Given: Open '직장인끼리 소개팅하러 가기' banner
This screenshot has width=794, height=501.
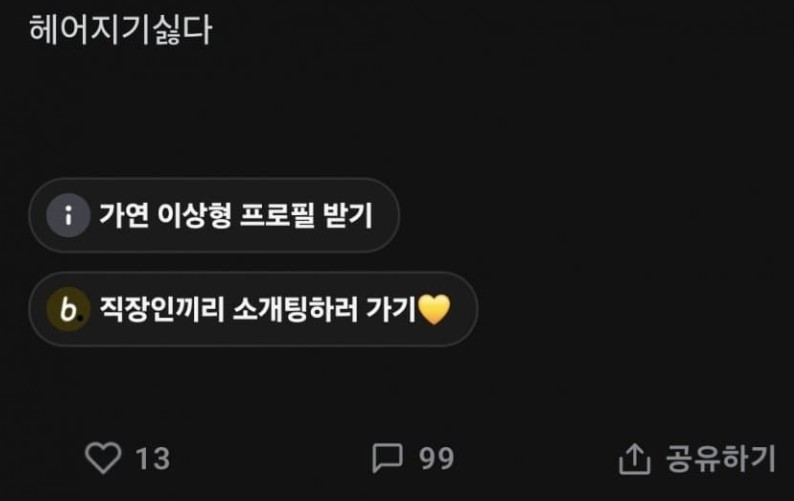Looking at the screenshot, I should pyautogui.click(x=253, y=309).
